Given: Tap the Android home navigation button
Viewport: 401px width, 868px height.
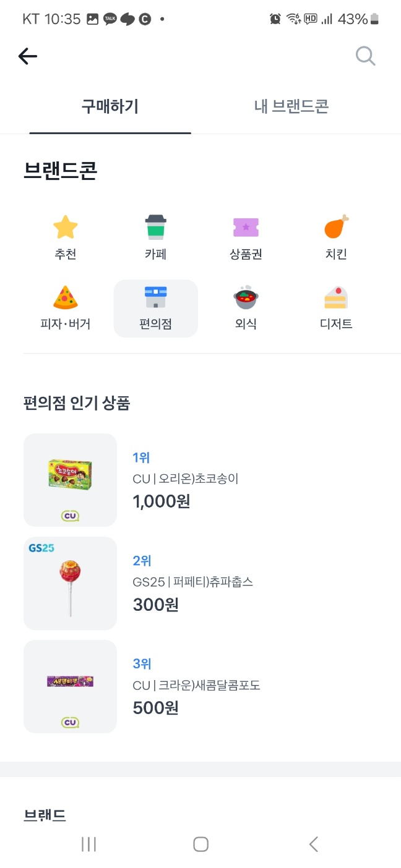Looking at the screenshot, I should tap(200, 843).
